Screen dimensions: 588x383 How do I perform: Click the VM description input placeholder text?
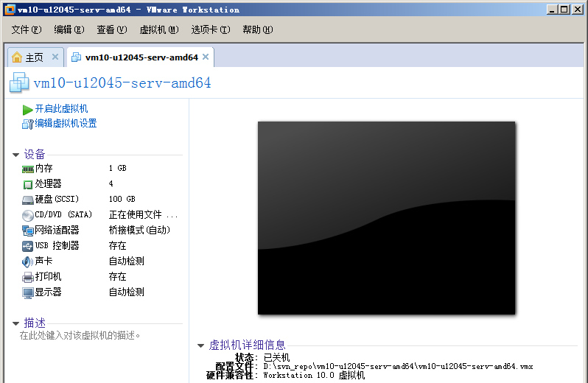(80, 335)
